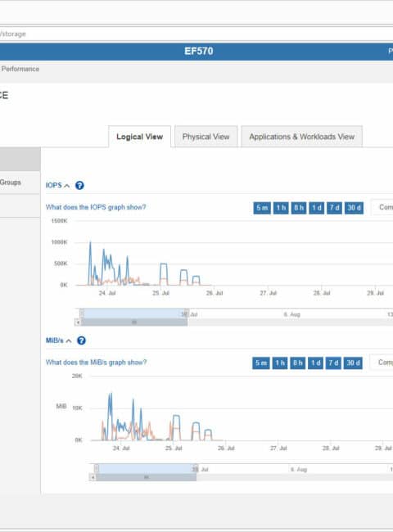Click the 25. Jul label on IOPS axis

[160, 293]
